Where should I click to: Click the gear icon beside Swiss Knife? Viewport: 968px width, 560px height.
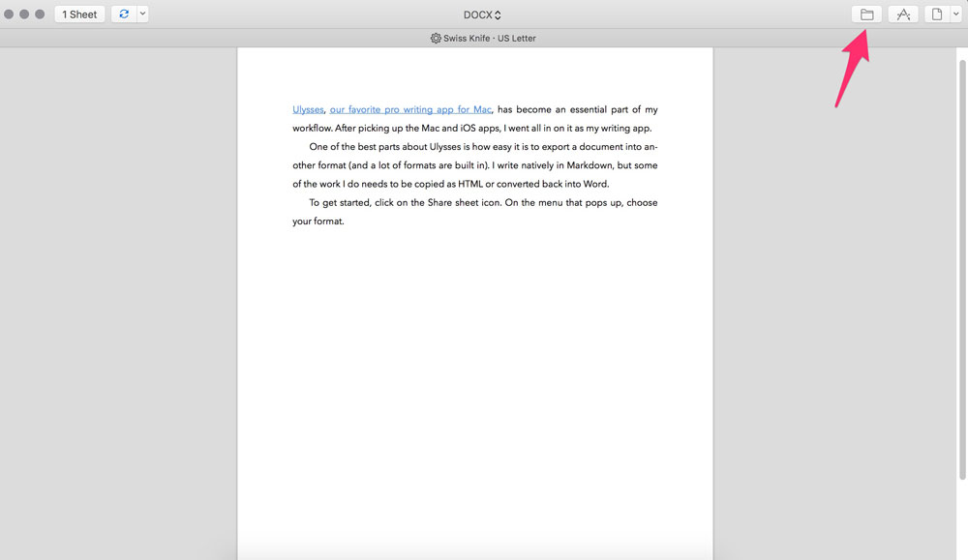(436, 39)
